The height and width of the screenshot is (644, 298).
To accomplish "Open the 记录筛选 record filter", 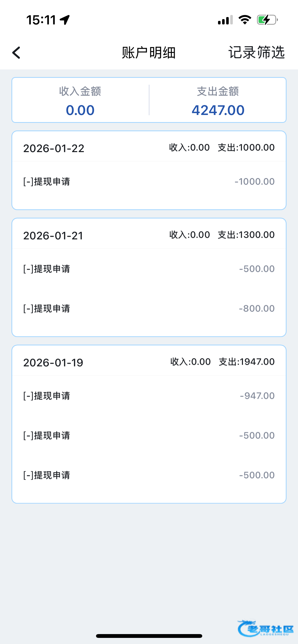I will (x=256, y=53).
